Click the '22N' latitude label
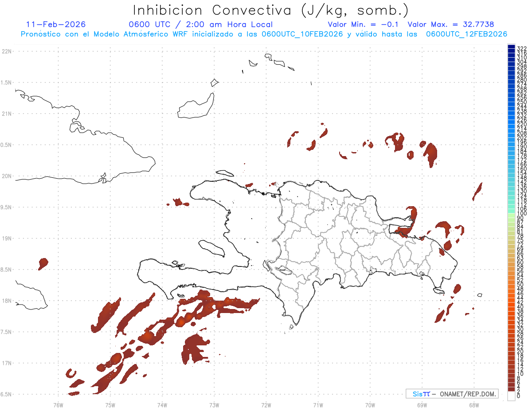Viewport: 532px width, 411px height. [8, 51]
